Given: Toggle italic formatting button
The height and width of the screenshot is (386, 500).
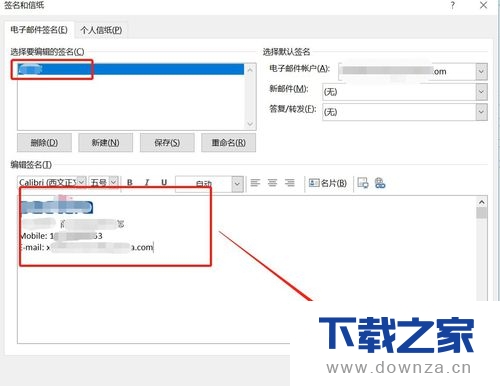Looking at the screenshot, I should point(147,183).
